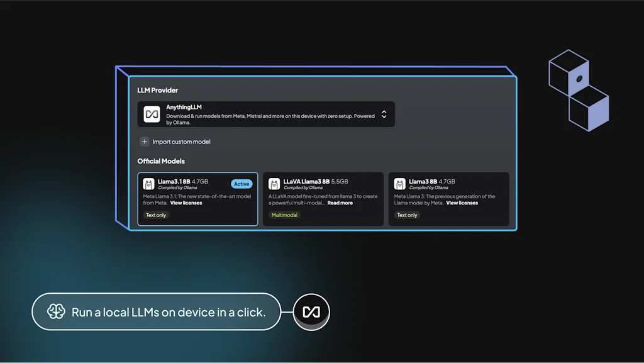The width and height of the screenshot is (644, 363).
Task: Toggle the Text only tag on Llama3.1 8B
Action: pos(156,215)
